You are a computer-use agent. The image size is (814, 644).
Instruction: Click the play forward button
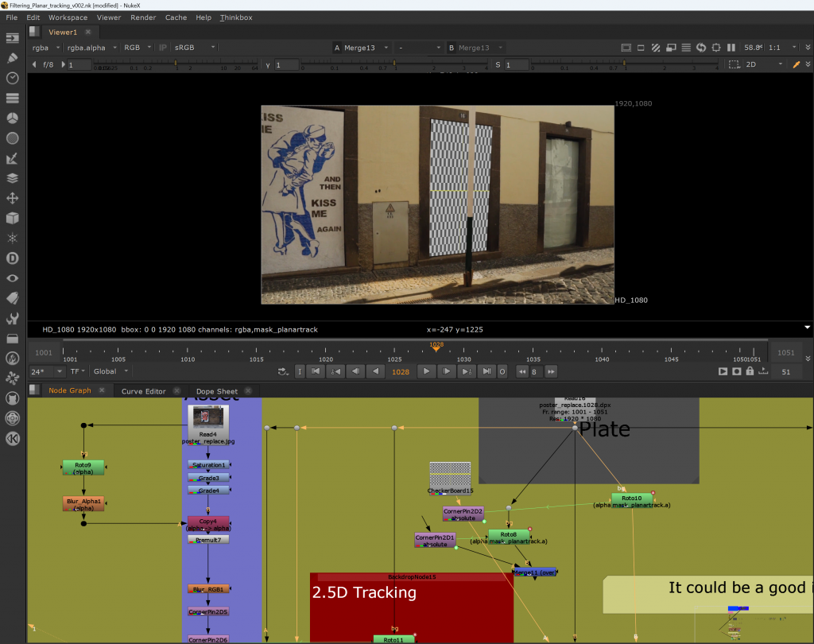[x=426, y=371]
